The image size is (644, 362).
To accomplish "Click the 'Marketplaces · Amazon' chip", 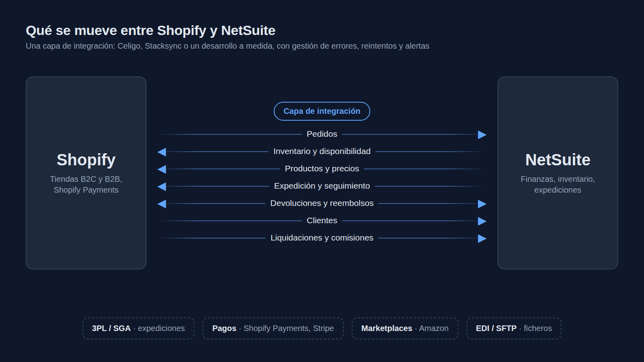I will point(405,328).
